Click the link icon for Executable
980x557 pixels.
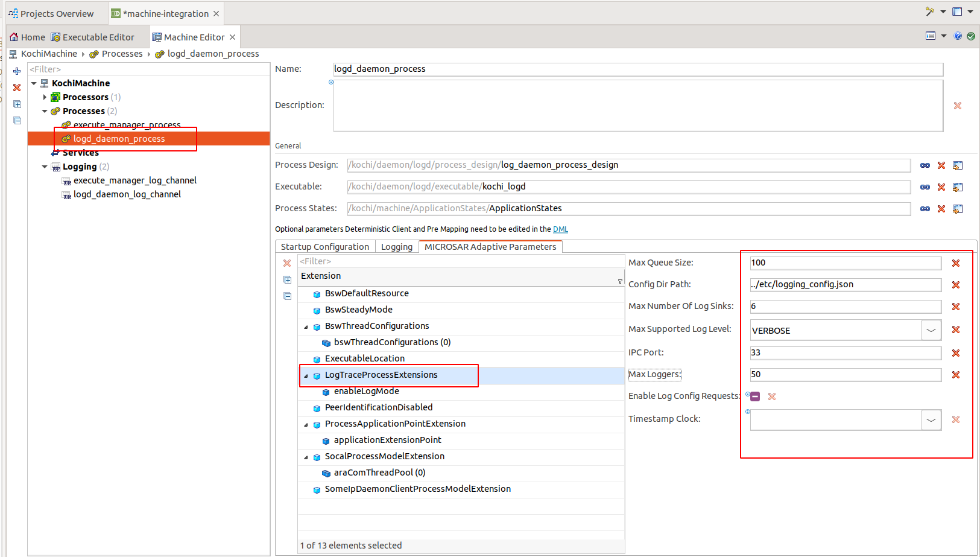[x=925, y=187]
